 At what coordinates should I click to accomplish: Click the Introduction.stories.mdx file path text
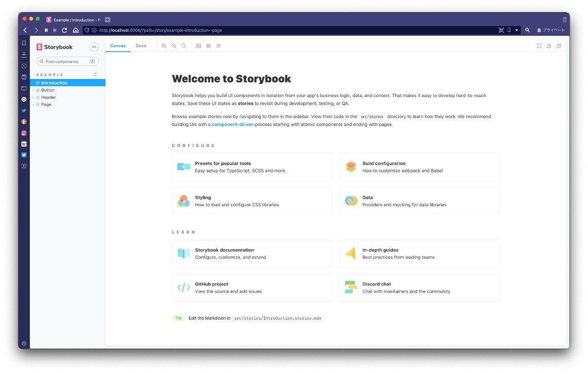[x=278, y=318]
